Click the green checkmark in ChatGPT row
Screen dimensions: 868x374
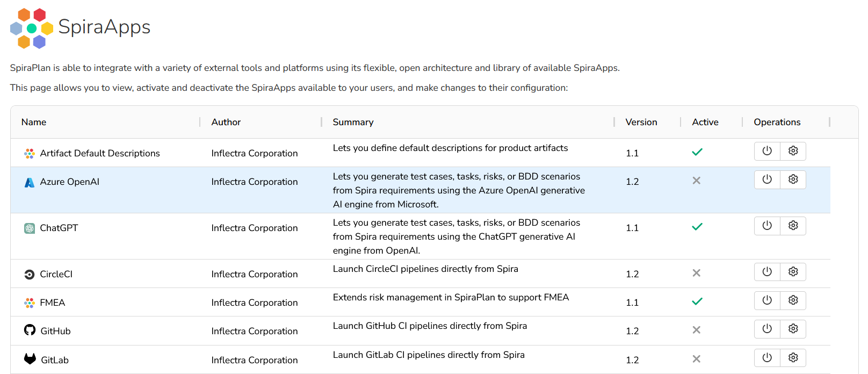coord(697,227)
